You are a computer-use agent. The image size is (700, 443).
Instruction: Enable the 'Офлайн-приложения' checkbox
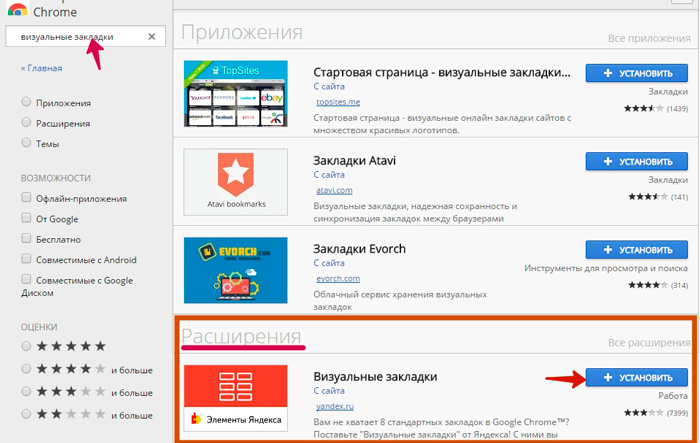point(26,197)
